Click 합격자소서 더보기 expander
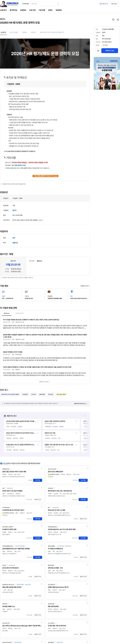This screenshot has width=120, height=644. (x=45, y=382)
